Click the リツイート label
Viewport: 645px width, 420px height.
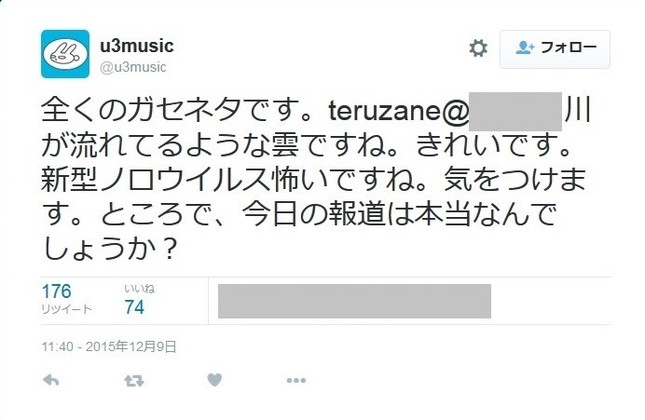point(64,309)
